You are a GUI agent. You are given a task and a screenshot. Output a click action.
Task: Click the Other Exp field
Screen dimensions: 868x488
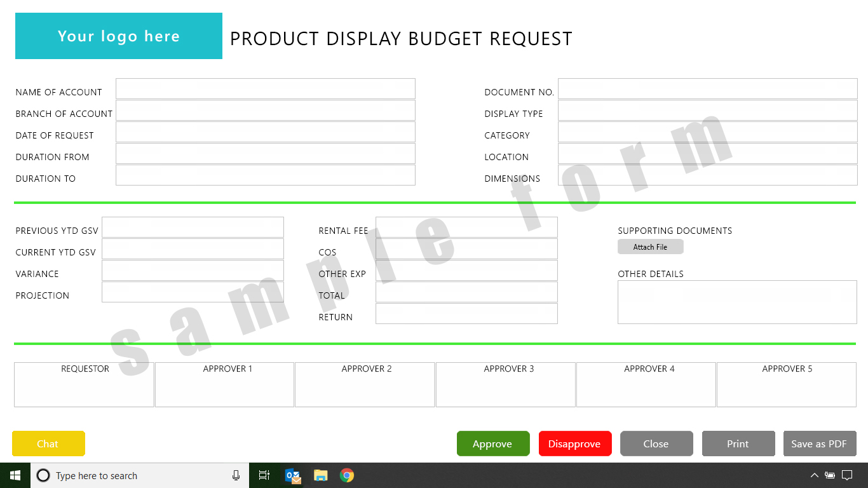(466, 271)
